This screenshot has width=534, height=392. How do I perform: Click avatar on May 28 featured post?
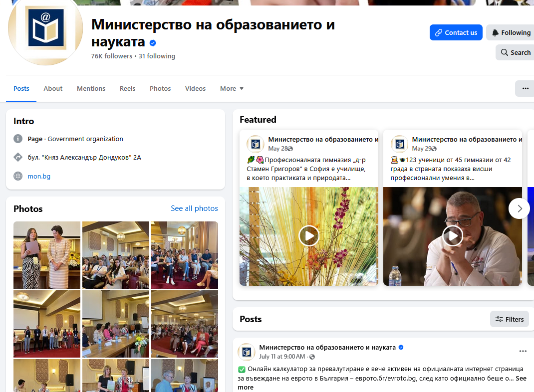coord(256,144)
